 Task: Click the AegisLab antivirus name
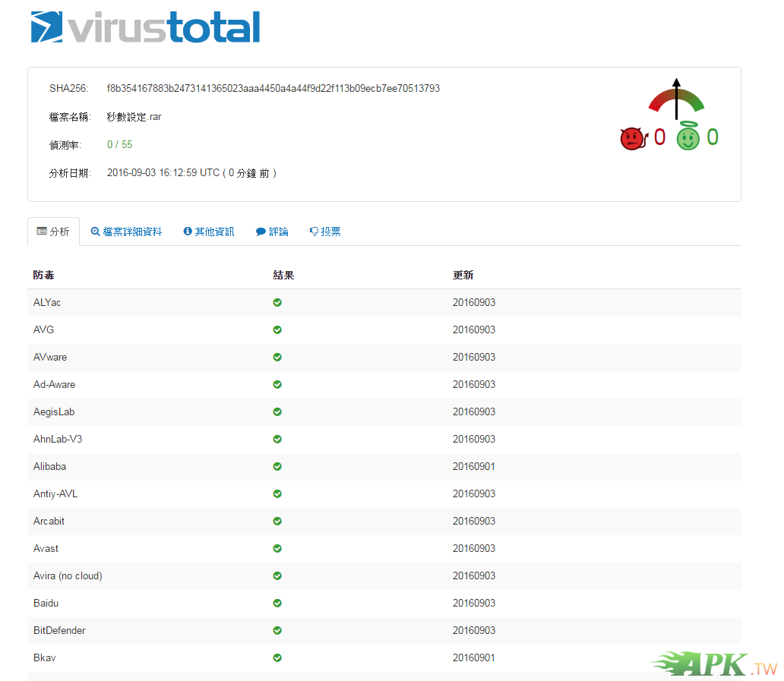tap(54, 411)
